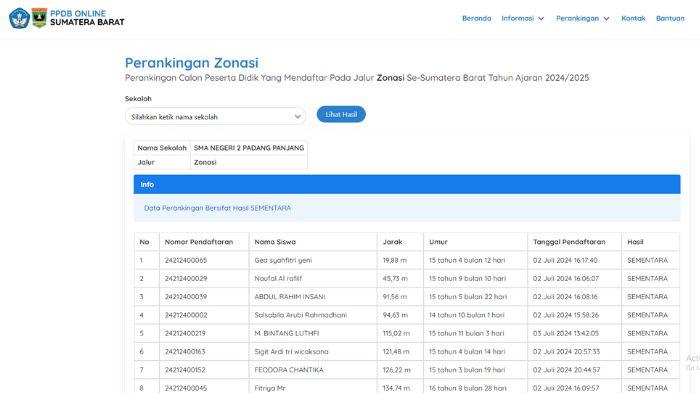
Task: Open the Informasi menu
Action: 517,18
